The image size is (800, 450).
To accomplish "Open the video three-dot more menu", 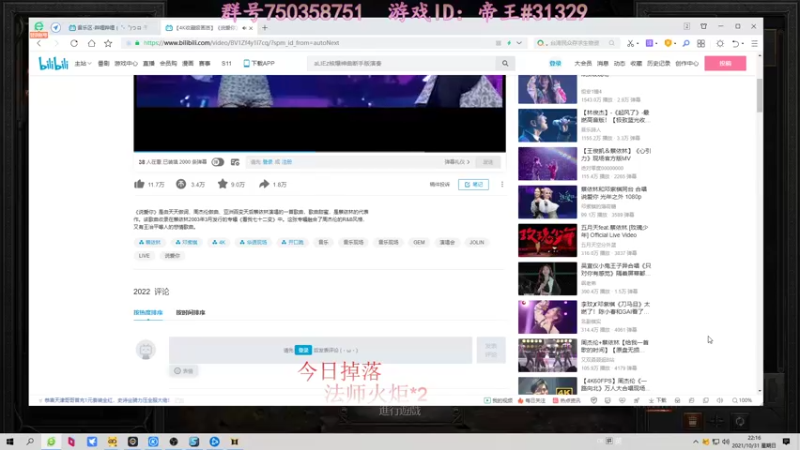I will (x=502, y=184).
